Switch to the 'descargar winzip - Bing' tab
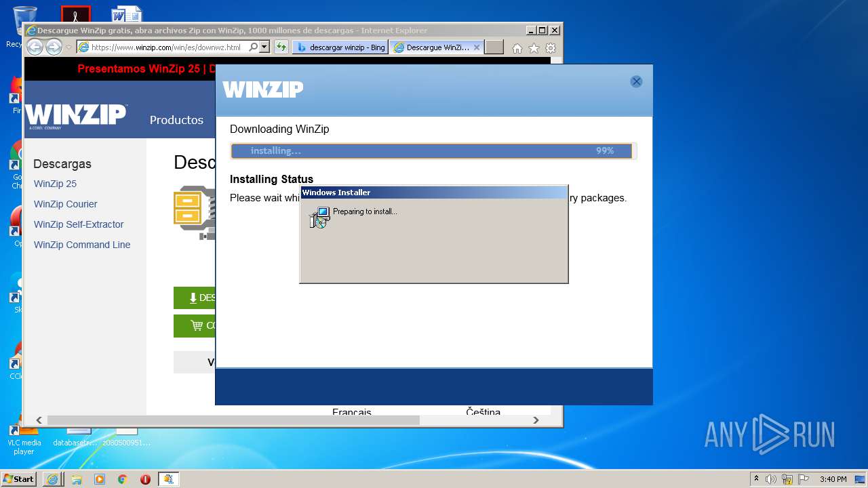Image resolution: width=868 pixels, height=488 pixels. [x=340, y=47]
